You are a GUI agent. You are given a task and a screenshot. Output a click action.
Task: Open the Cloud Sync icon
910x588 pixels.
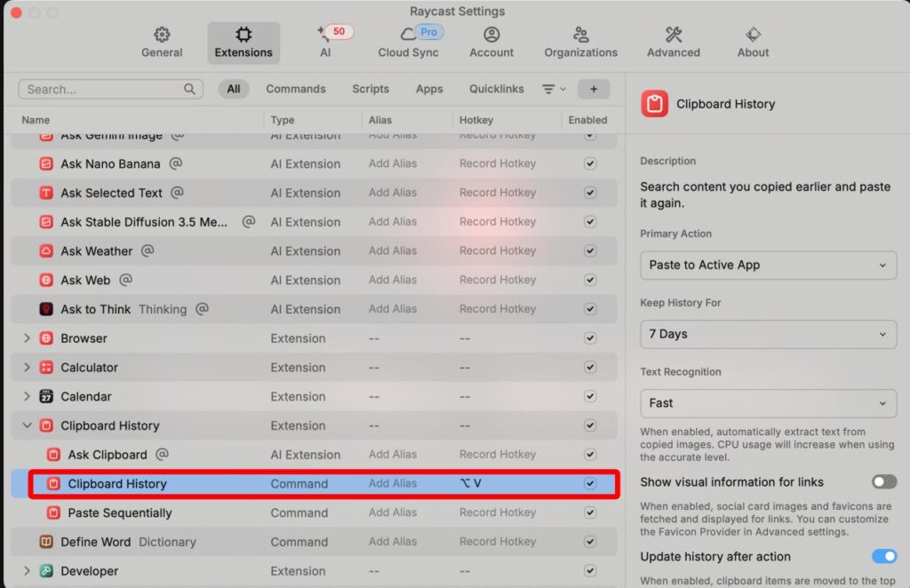tap(409, 36)
